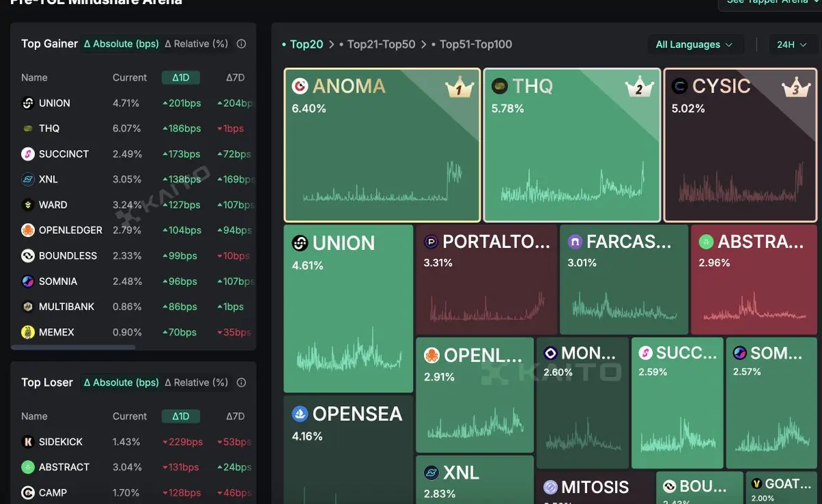
Task: Open the BOU treemap tile
Action: (699, 488)
